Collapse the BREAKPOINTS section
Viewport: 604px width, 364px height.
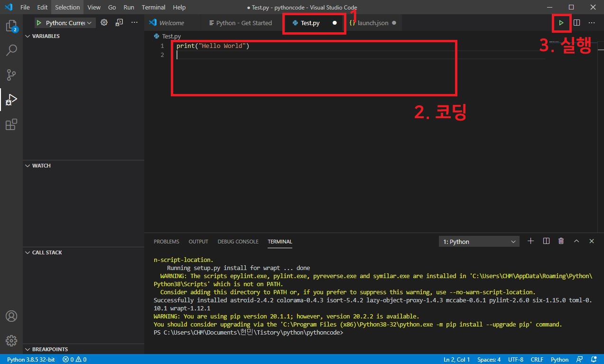point(46,349)
